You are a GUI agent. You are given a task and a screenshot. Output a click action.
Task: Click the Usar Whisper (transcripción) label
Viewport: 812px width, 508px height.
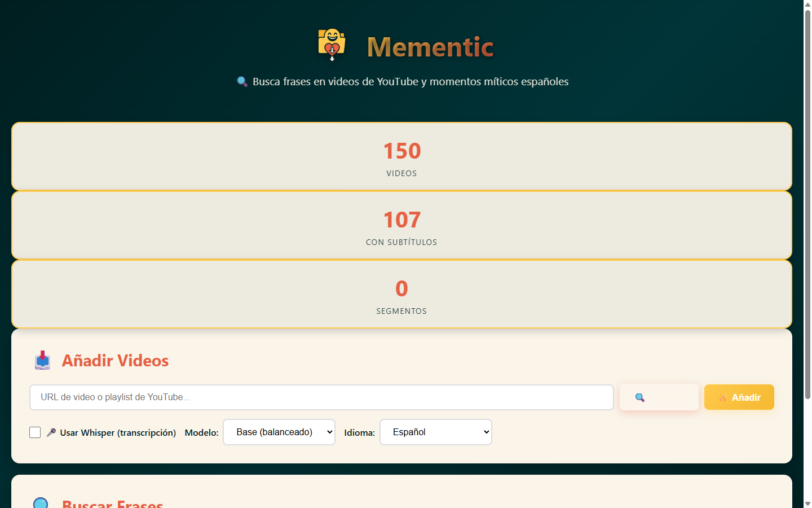pos(118,432)
